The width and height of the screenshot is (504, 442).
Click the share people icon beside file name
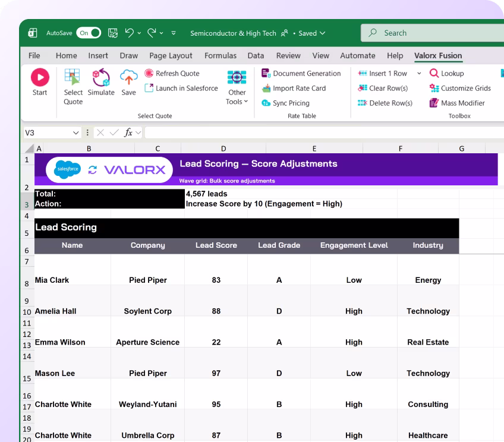tap(285, 33)
